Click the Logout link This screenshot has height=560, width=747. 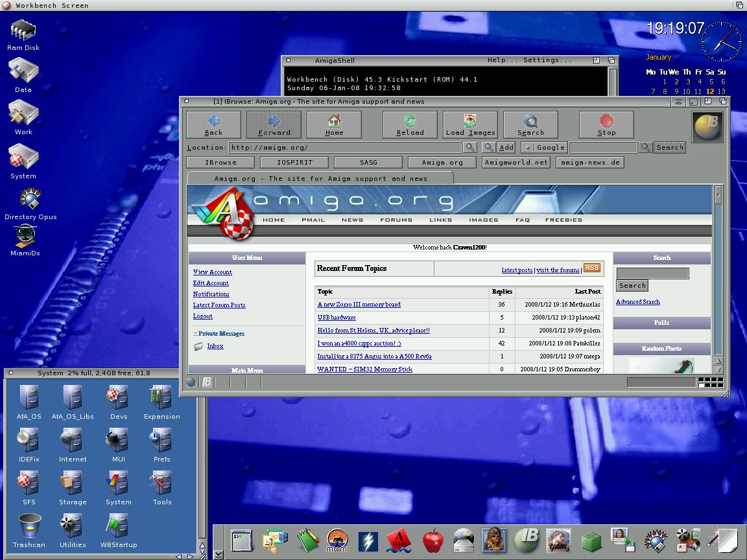click(202, 316)
